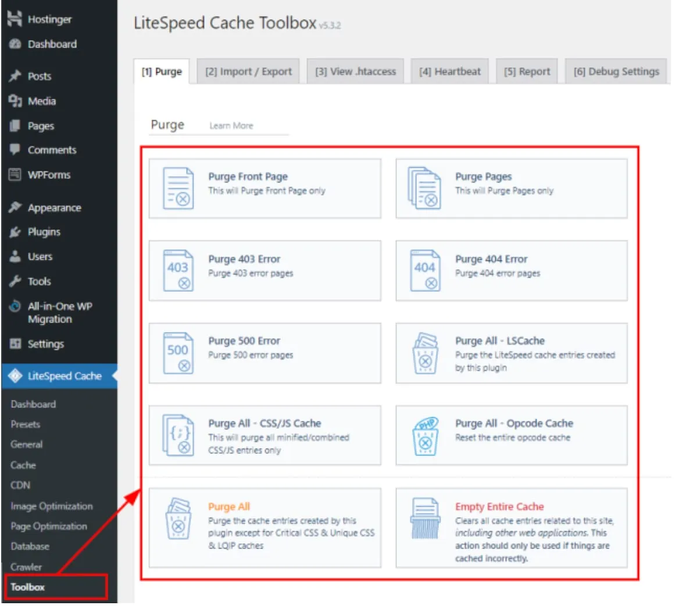Open the General submenu item

point(26,444)
